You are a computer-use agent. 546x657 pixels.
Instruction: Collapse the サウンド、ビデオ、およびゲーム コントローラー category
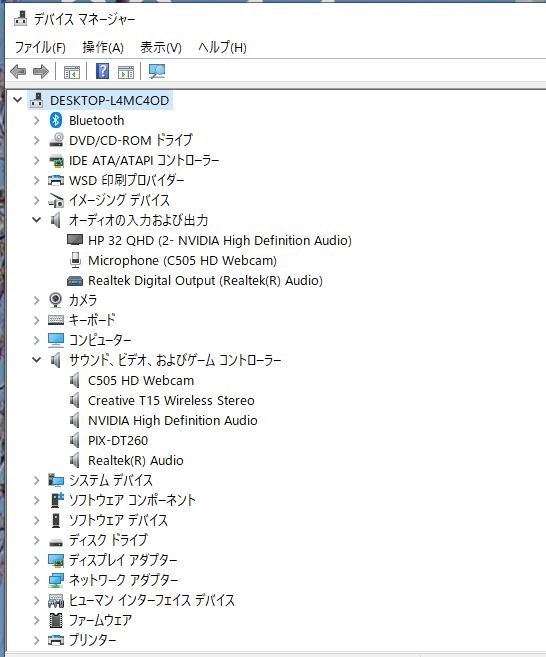pos(36,360)
